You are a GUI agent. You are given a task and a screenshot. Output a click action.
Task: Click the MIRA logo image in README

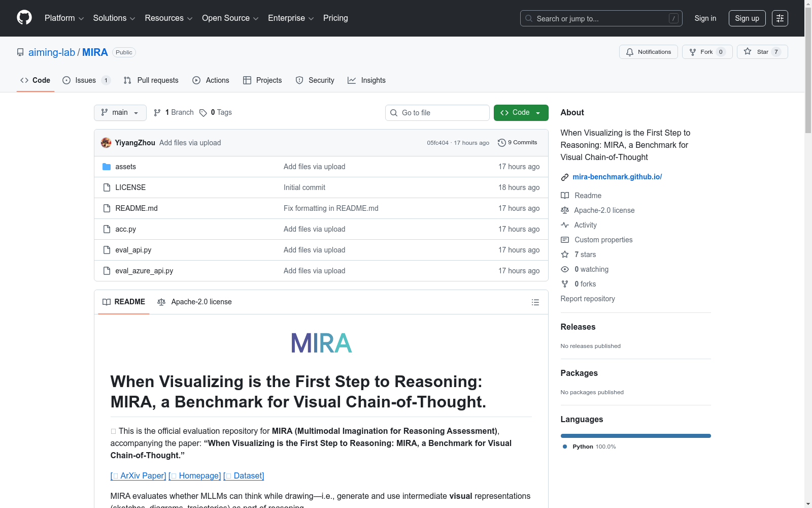click(321, 343)
